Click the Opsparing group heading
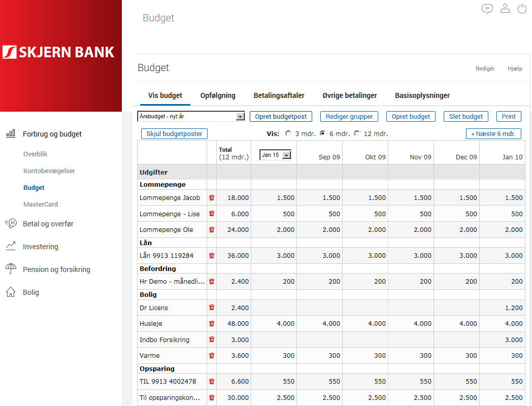 (157, 368)
